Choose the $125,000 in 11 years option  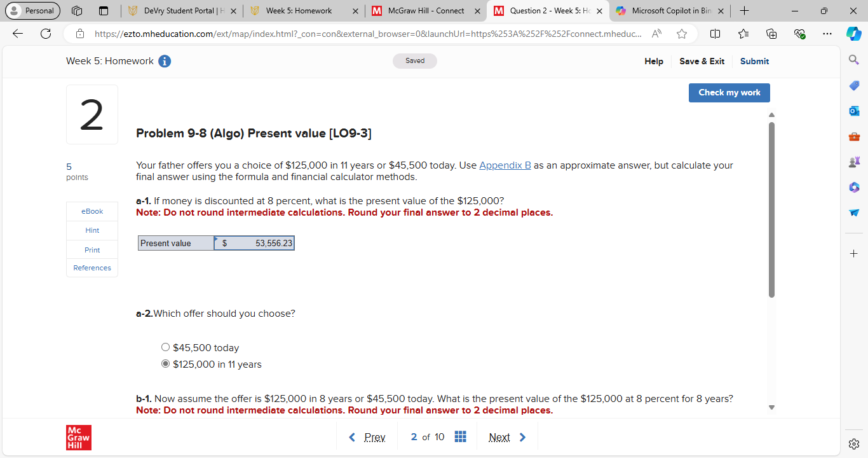(x=165, y=363)
